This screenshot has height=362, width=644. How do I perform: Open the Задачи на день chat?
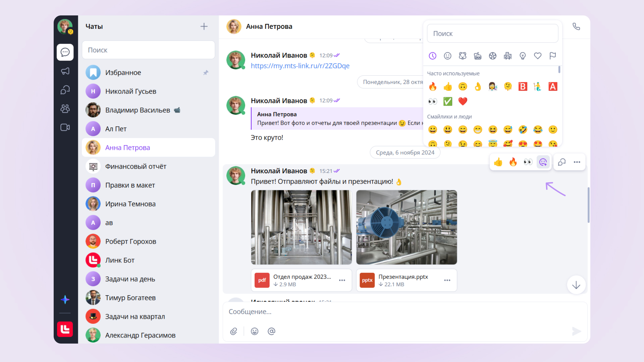(x=148, y=279)
